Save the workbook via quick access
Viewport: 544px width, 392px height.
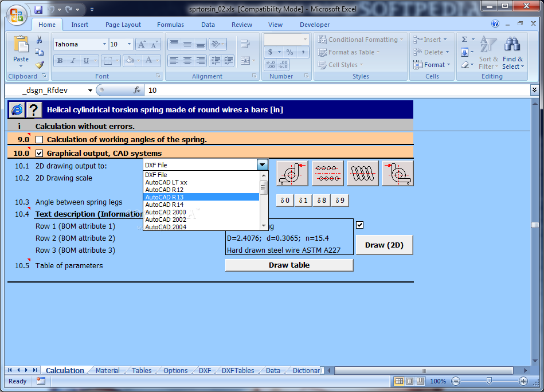(x=38, y=9)
